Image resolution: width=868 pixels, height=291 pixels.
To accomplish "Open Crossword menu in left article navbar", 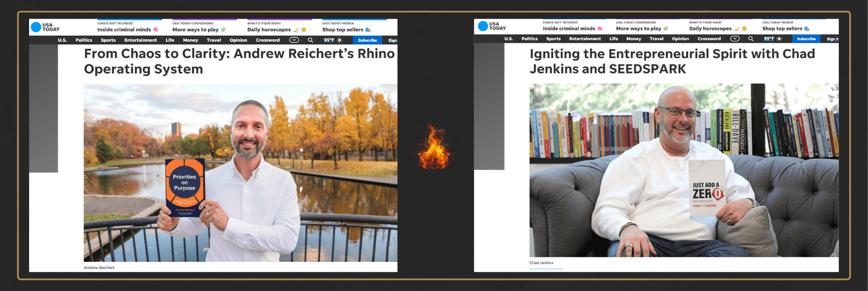I will click(x=268, y=40).
